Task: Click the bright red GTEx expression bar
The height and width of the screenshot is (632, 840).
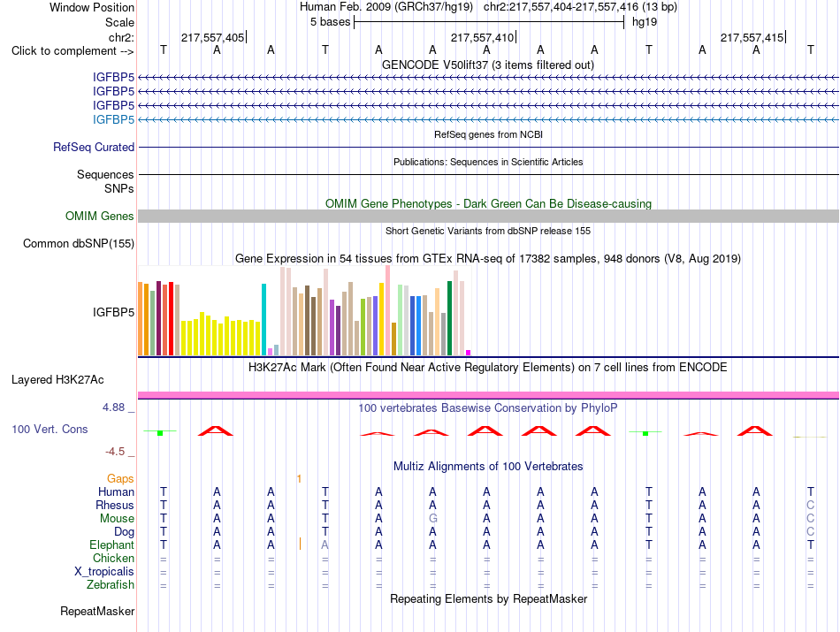Action: coord(171,319)
